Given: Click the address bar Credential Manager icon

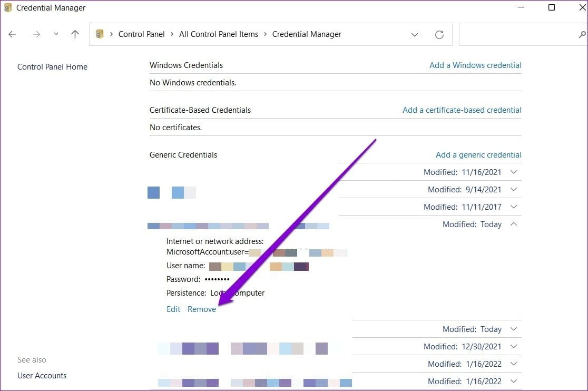Looking at the screenshot, I should tap(100, 34).
